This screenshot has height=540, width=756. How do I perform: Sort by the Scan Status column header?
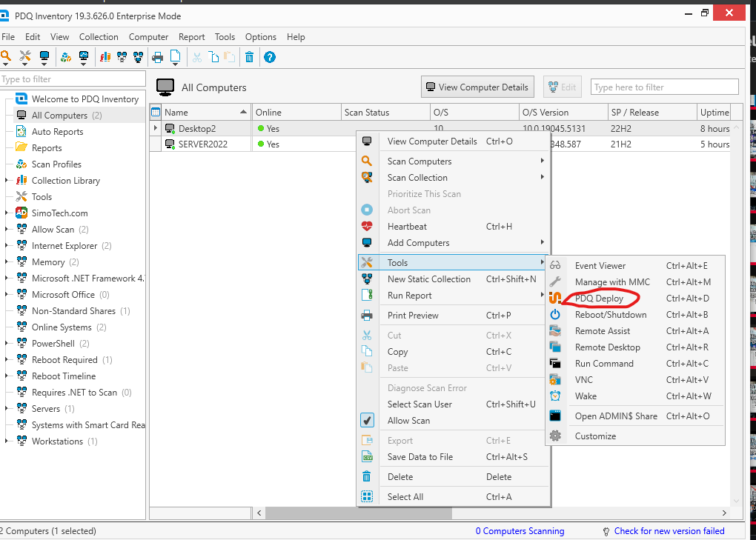coord(385,113)
